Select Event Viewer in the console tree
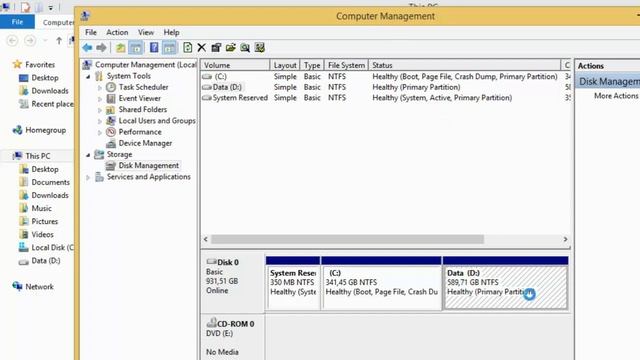640x360 pixels. click(x=140, y=98)
